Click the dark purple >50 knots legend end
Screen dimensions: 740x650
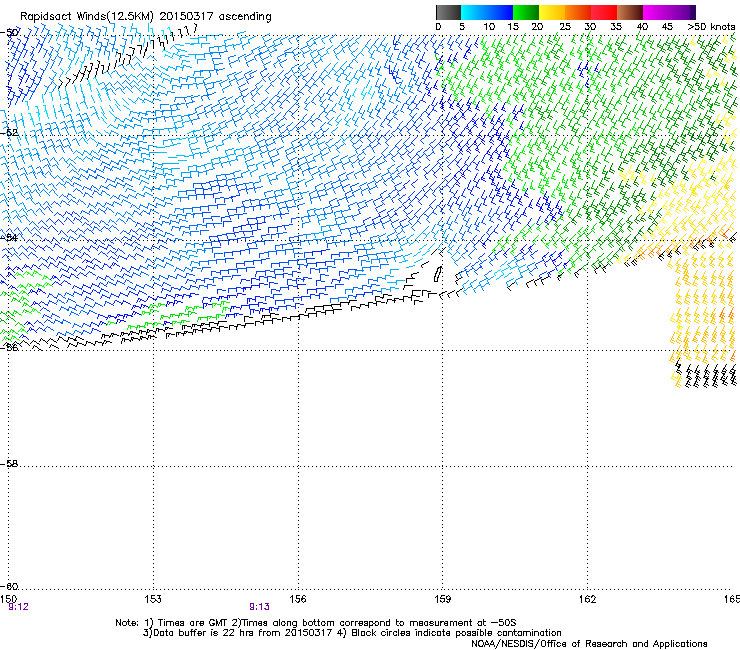point(692,12)
